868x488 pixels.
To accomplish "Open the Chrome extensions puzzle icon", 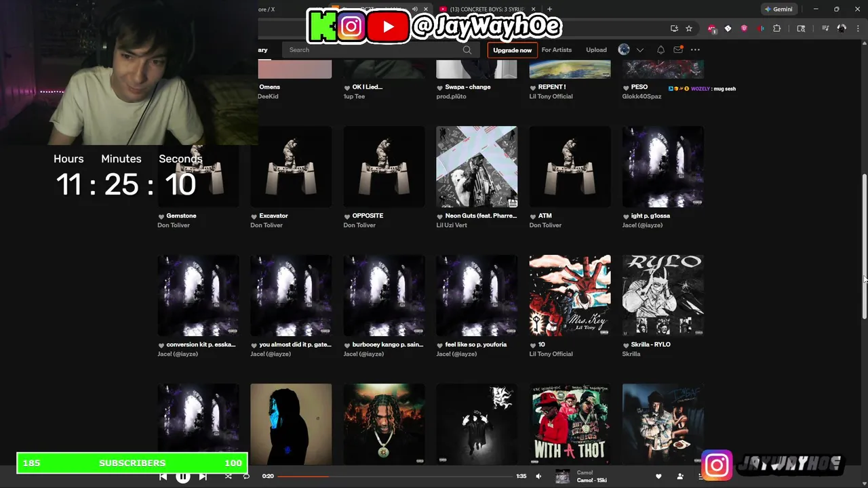I will coord(777,28).
